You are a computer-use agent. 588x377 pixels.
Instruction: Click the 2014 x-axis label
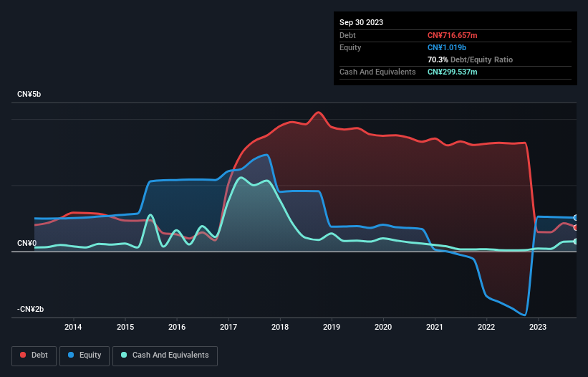pyautogui.click(x=73, y=327)
